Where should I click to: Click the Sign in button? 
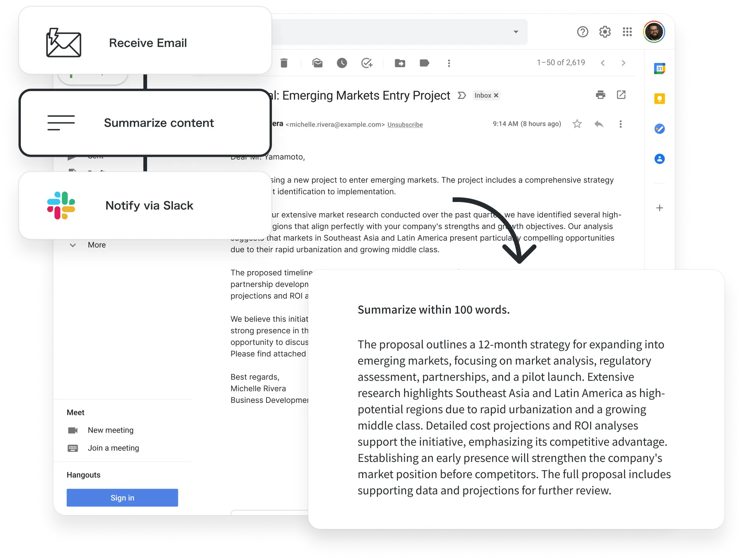click(122, 498)
